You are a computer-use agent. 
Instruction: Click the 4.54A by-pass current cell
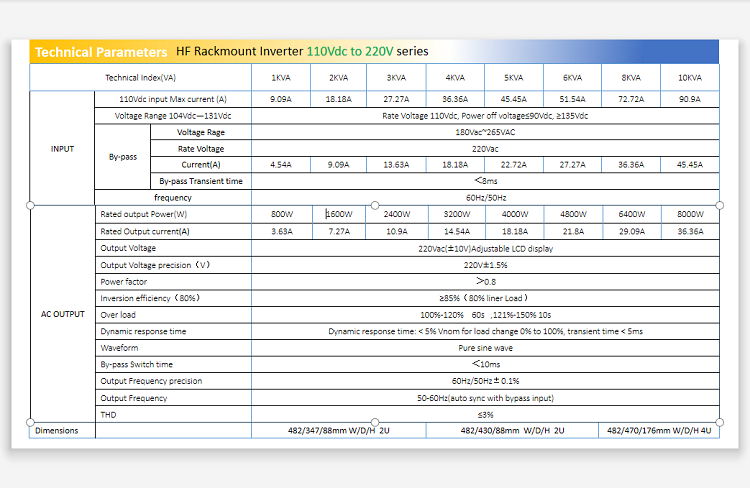281,165
